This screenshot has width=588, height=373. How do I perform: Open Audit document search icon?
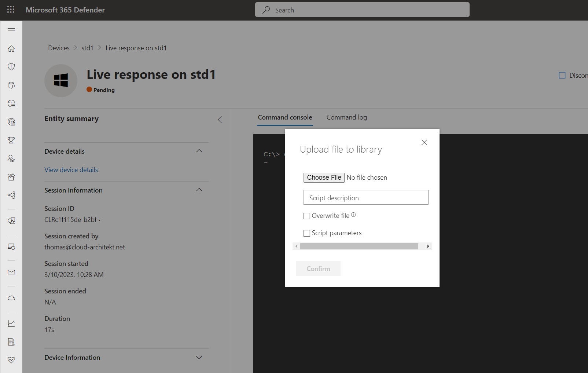pyautogui.click(x=11, y=342)
